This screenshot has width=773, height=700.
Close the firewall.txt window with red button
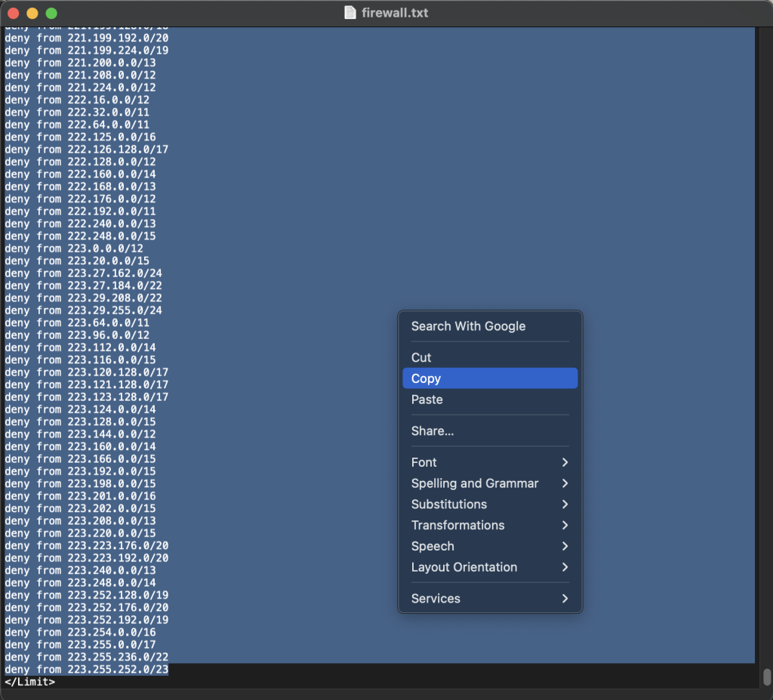point(13,14)
